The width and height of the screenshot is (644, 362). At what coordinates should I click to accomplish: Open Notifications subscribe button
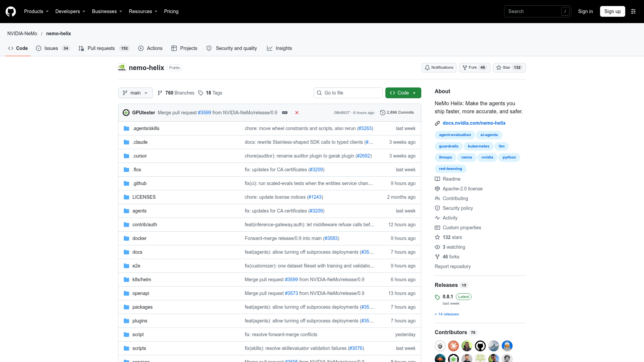(x=439, y=68)
